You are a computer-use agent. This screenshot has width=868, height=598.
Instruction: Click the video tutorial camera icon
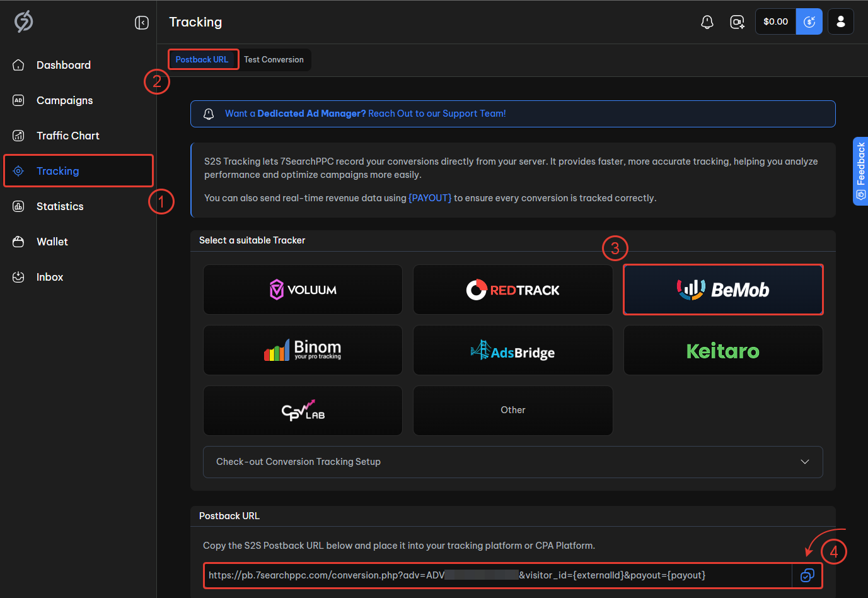[737, 22]
